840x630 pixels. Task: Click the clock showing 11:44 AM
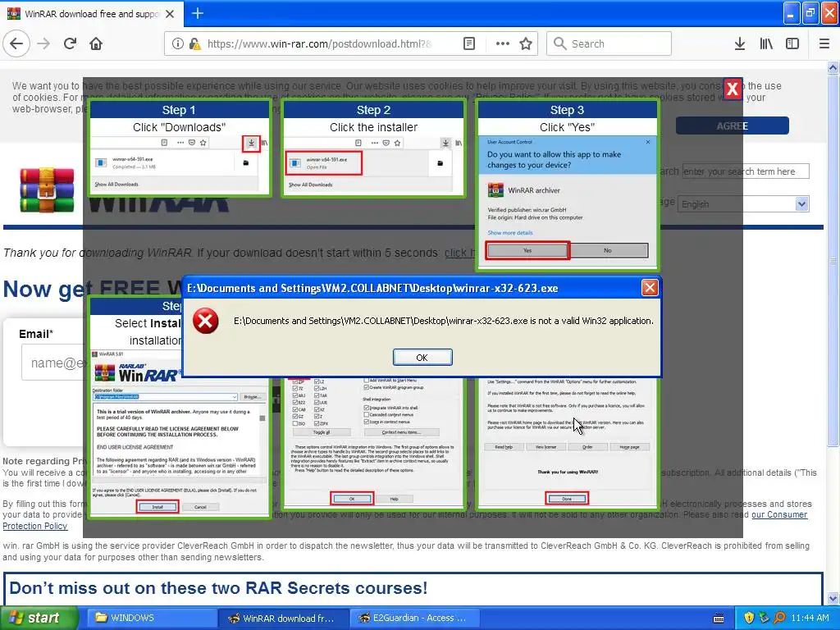pyautogui.click(x=810, y=618)
